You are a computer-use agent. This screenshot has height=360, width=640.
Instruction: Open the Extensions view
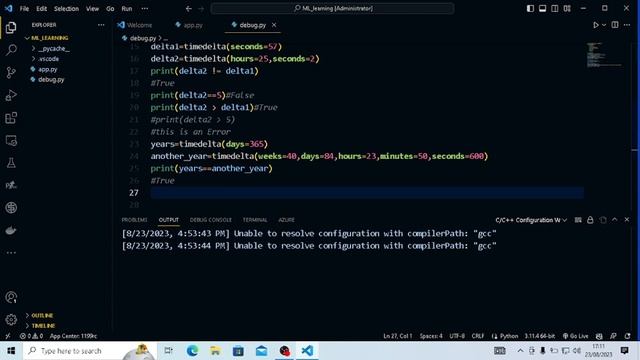click(x=11, y=118)
